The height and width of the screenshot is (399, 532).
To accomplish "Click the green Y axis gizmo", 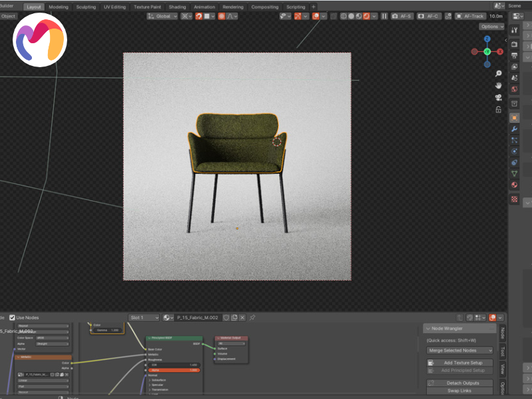I will click(x=487, y=51).
